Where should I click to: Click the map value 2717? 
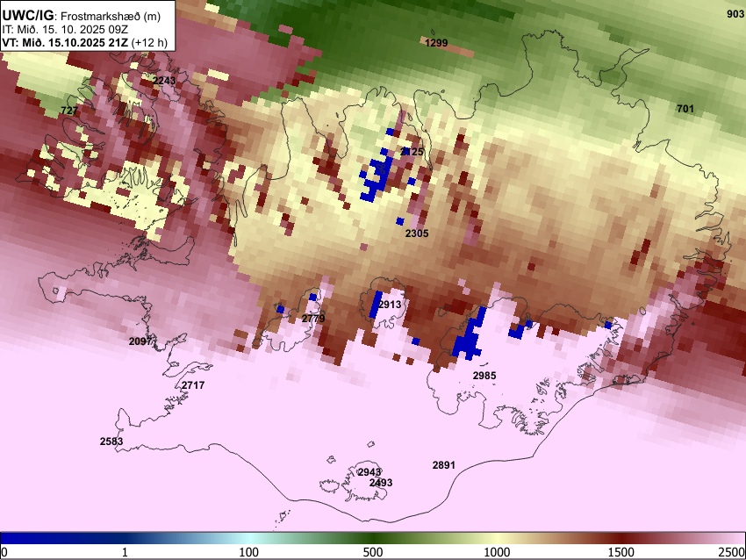(193, 385)
